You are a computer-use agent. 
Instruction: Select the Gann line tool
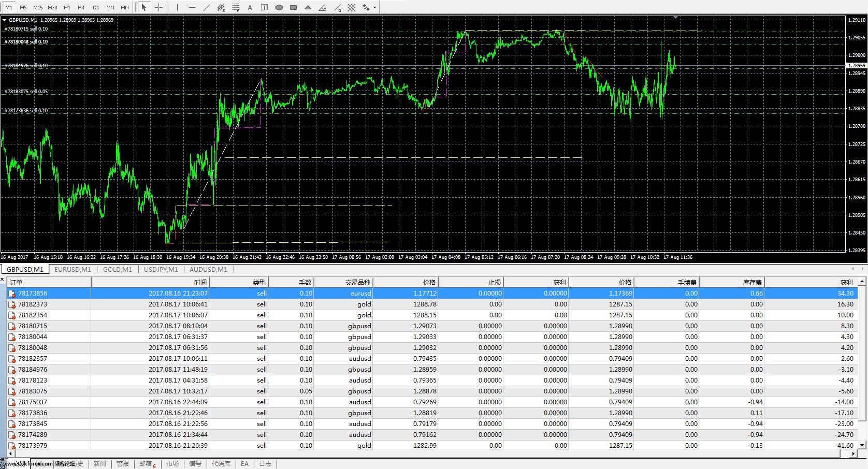[337, 7]
